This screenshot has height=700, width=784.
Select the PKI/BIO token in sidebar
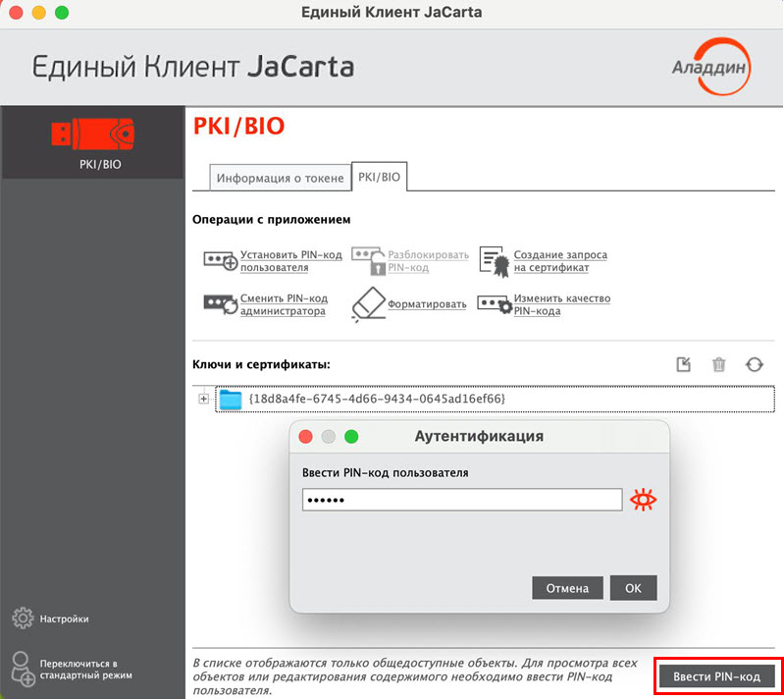coord(92,141)
